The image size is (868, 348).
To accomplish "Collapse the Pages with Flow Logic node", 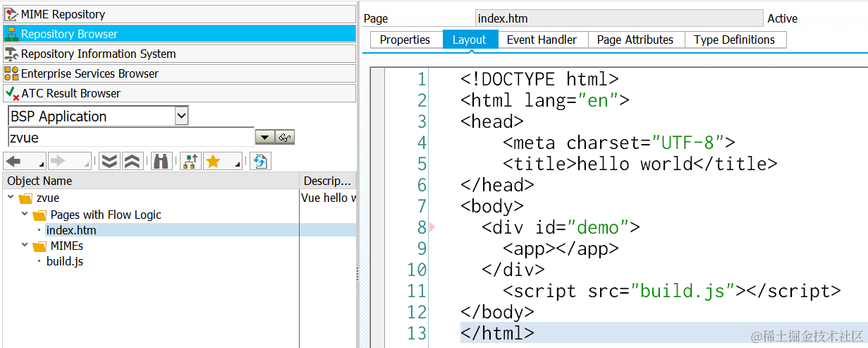I will coord(25,215).
